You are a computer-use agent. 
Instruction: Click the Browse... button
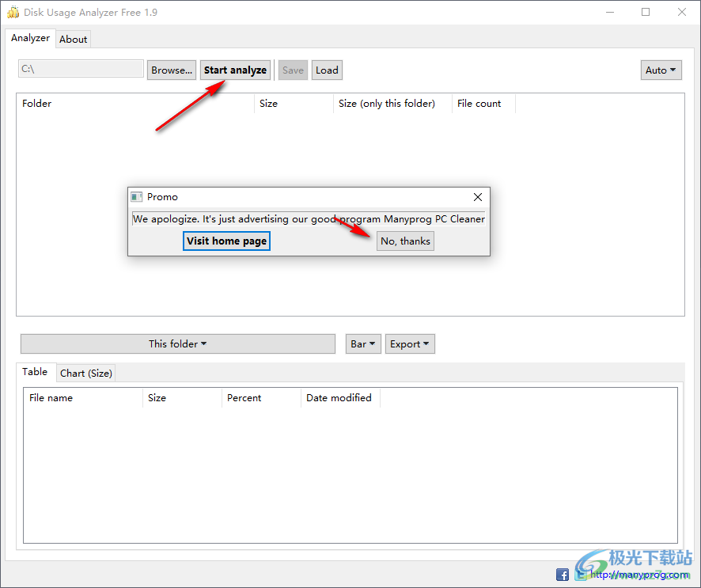click(172, 70)
